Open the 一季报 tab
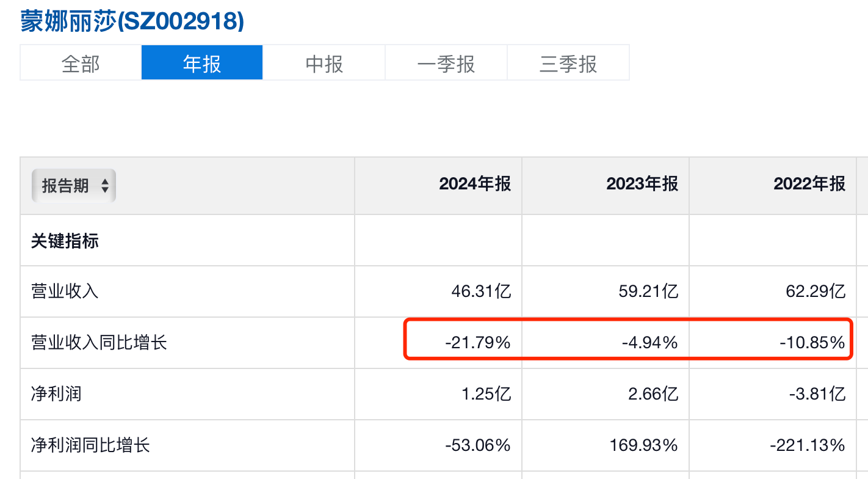Image resolution: width=868 pixels, height=479 pixels. pos(446,64)
